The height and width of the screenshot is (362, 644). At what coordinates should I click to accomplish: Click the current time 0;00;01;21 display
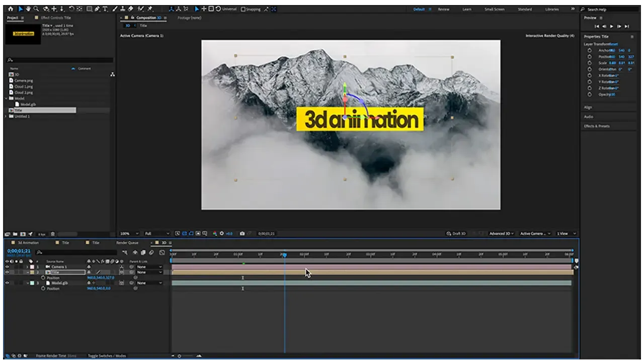point(19,250)
